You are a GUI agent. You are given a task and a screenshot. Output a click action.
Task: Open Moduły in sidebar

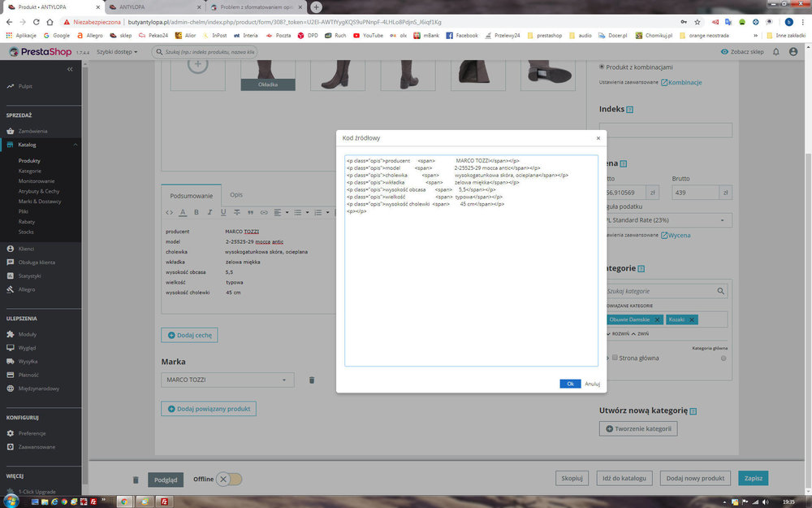tap(27, 334)
